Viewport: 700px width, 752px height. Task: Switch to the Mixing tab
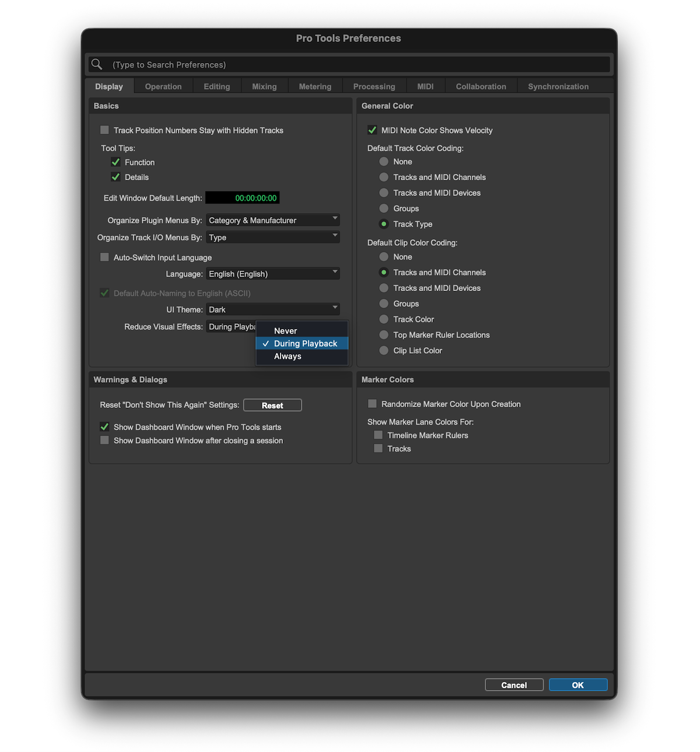tap(264, 86)
